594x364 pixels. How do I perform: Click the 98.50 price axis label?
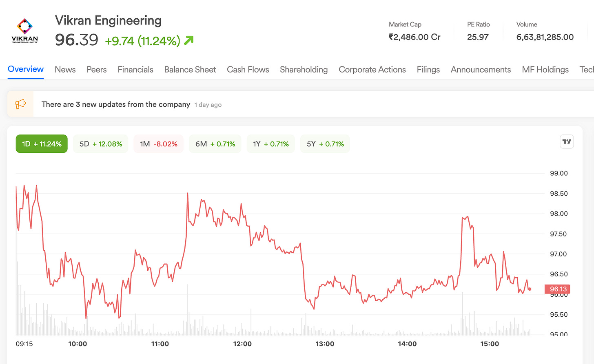tap(559, 194)
